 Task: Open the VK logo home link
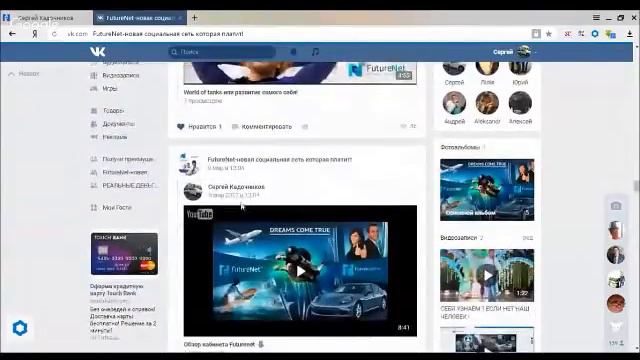[98, 52]
